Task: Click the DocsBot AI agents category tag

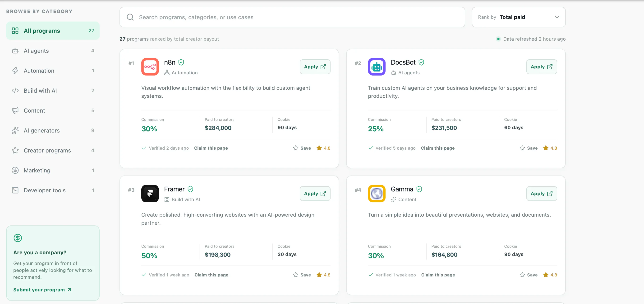Action: (x=405, y=73)
